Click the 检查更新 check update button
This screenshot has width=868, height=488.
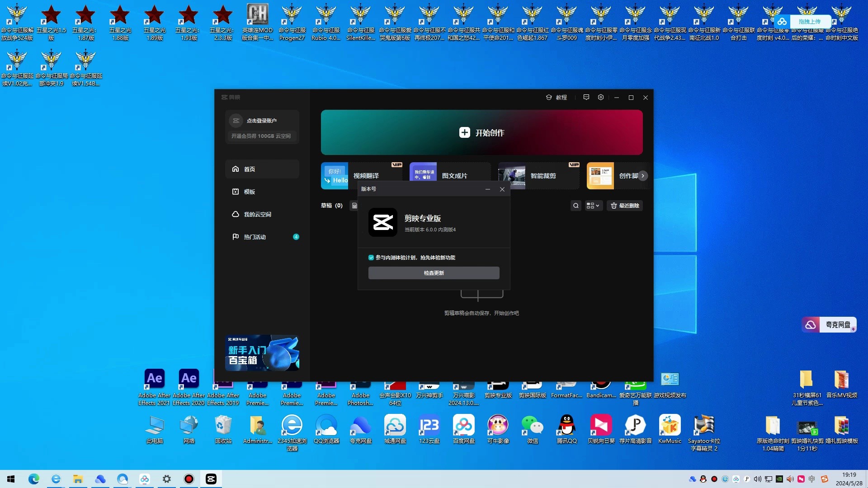point(434,273)
